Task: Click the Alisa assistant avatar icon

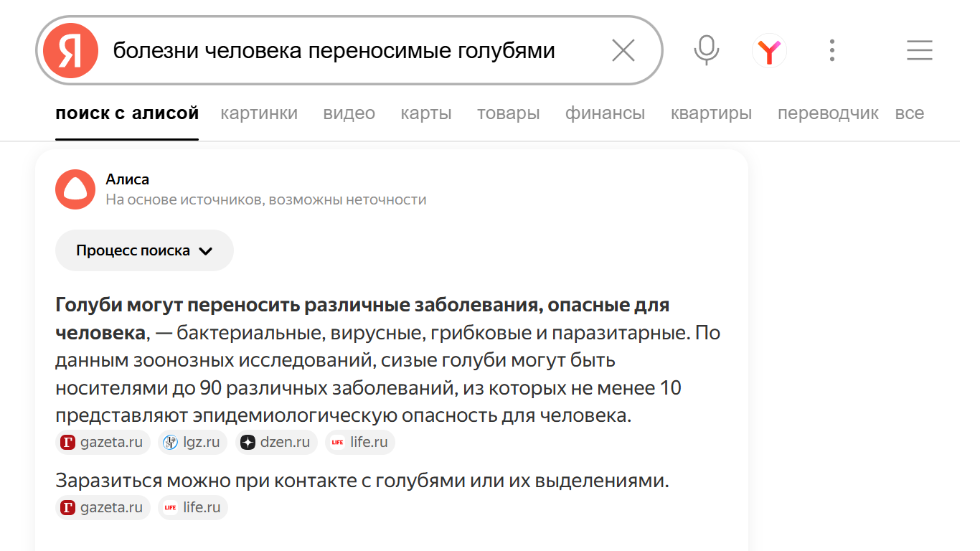Action: 75,189
